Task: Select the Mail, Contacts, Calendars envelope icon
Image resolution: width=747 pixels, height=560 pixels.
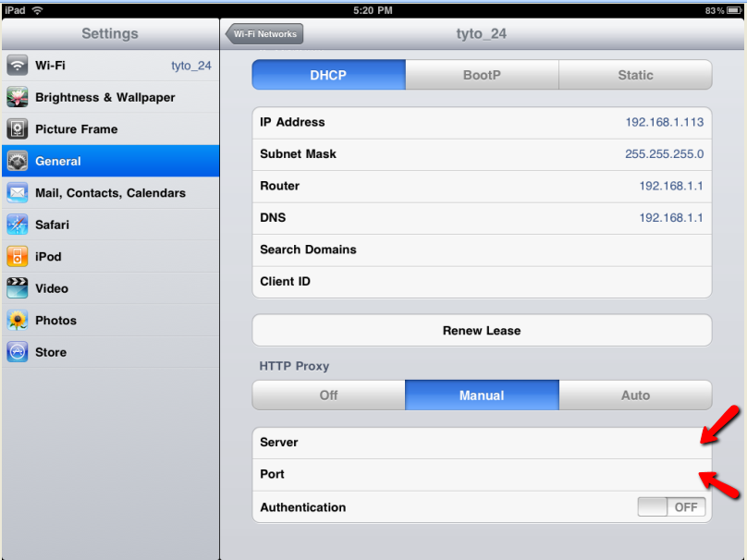Action: [x=18, y=193]
